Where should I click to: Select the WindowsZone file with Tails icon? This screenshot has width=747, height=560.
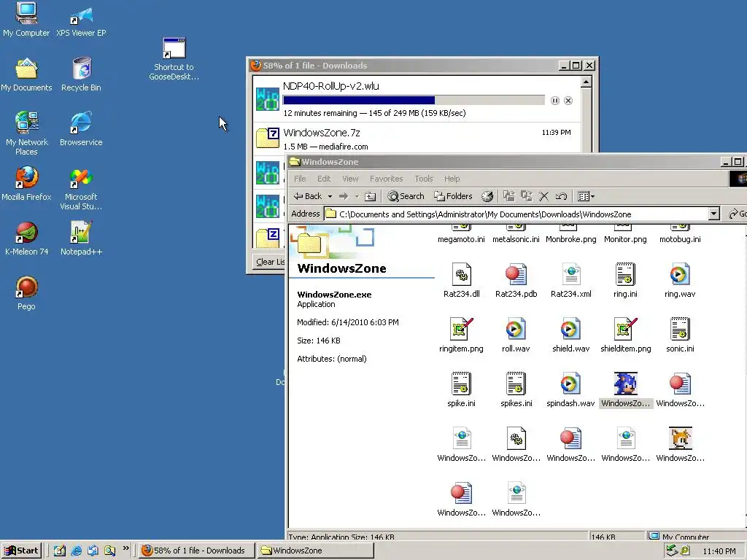[x=680, y=445]
